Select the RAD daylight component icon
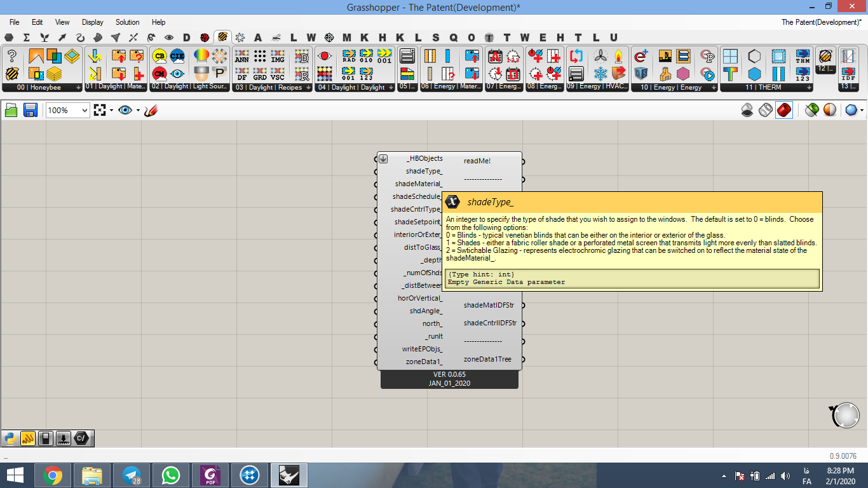 pyautogui.click(x=349, y=56)
